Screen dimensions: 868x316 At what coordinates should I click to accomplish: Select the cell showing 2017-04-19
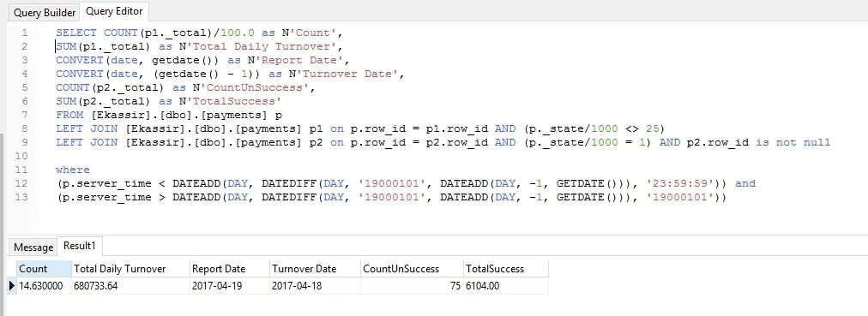pos(230,286)
